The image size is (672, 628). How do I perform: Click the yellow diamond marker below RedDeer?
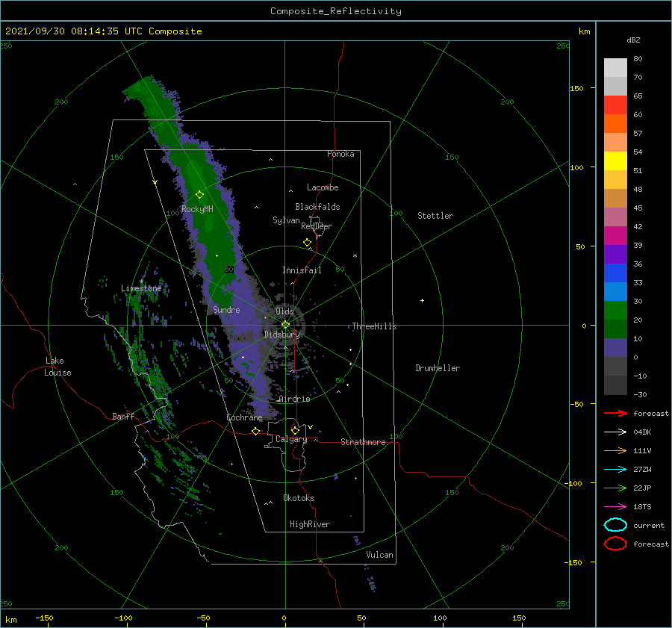point(308,242)
